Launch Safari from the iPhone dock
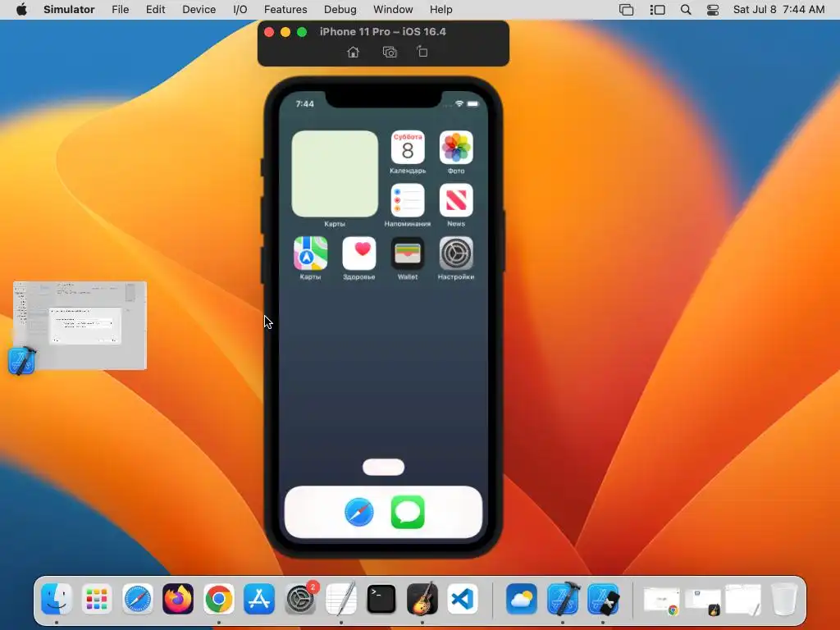Viewport: 840px width, 630px height. [359, 512]
